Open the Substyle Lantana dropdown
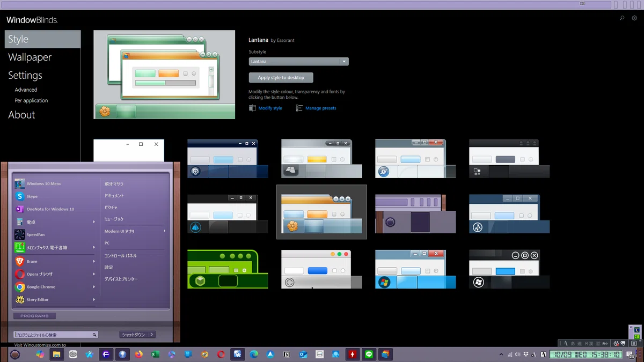This screenshot has height=362, width=644. [x=298, y=62]
